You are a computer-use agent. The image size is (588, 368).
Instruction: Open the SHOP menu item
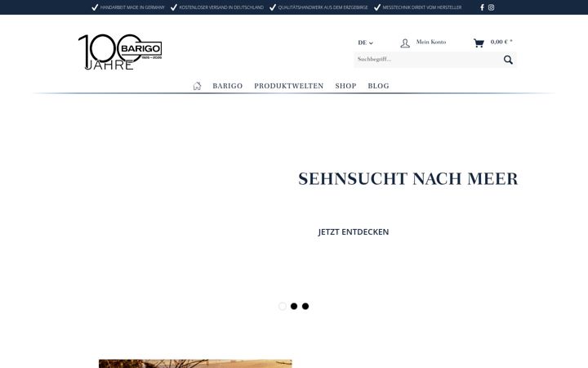(345, 86)
